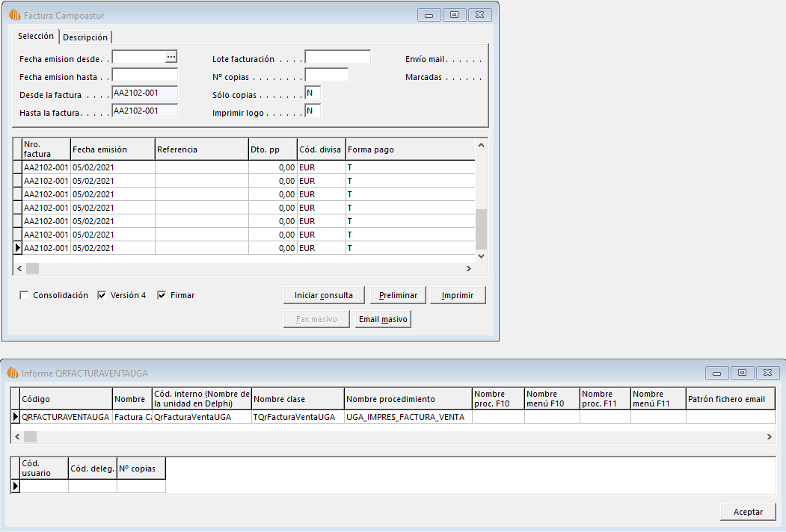This screenshot has width=786, height=532.
Task: Enable the Consolidación checkbox
Action: coord(25,295)
